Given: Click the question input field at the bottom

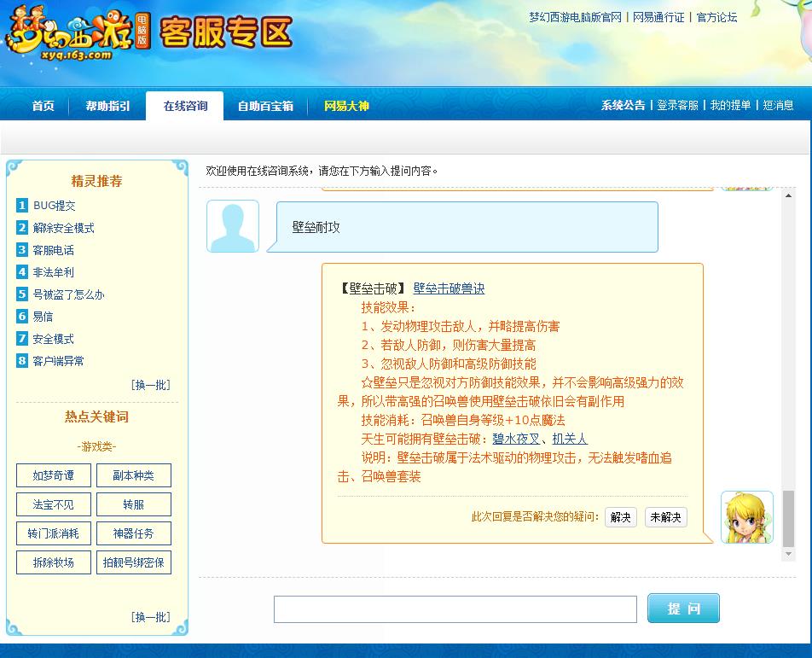Looking at the screenshot, I should tap(455, 608).
